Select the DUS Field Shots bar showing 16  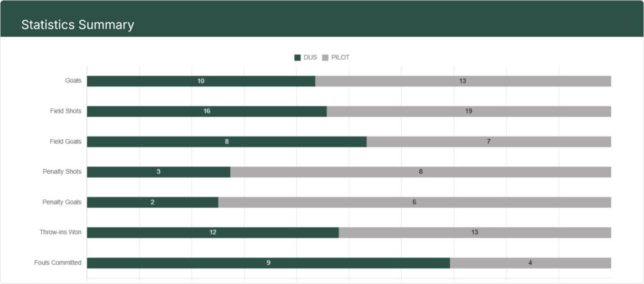[x=206, y=111]
